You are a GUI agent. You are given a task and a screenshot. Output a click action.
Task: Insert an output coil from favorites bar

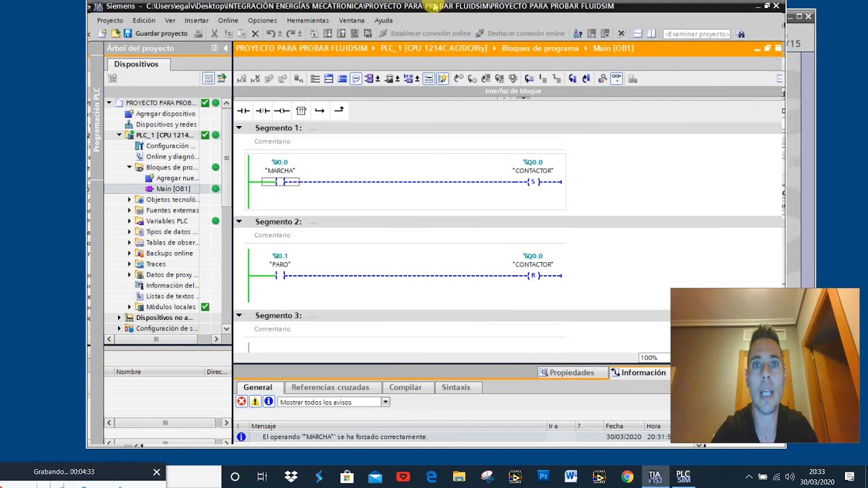point(282,110)
